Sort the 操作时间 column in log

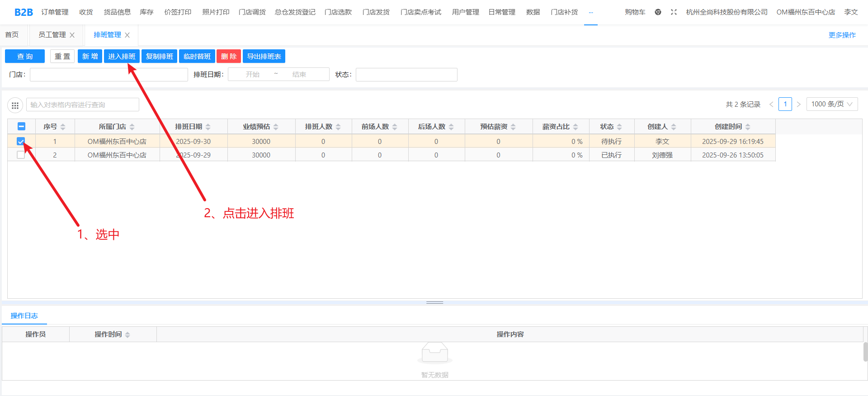127,335
